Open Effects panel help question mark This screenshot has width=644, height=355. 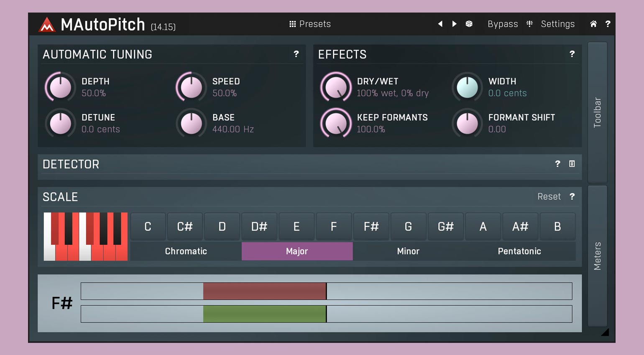(572, 54)
